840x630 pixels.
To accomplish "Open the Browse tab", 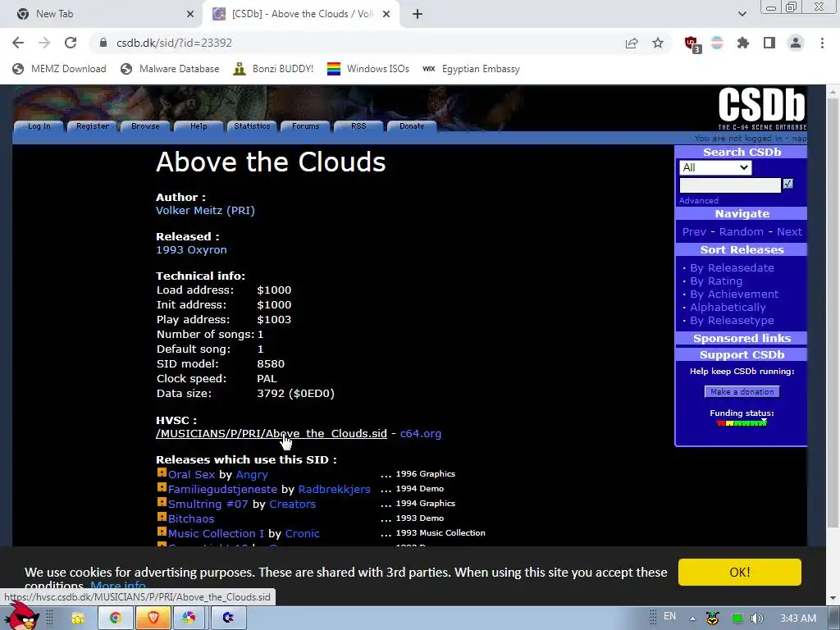I will point(145,126).
